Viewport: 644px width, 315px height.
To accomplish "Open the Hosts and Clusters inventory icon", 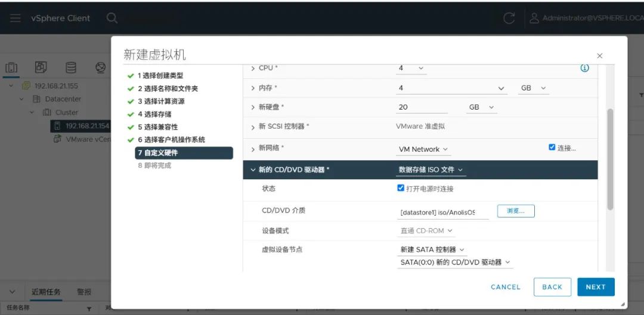I will click(x=11, y=68).
